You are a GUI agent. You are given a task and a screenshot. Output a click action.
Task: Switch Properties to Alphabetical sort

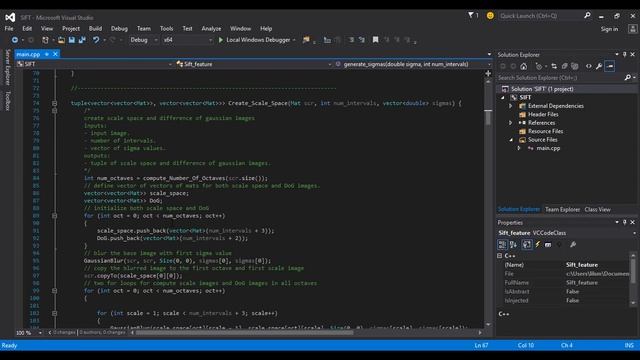(x=513, y=244)
